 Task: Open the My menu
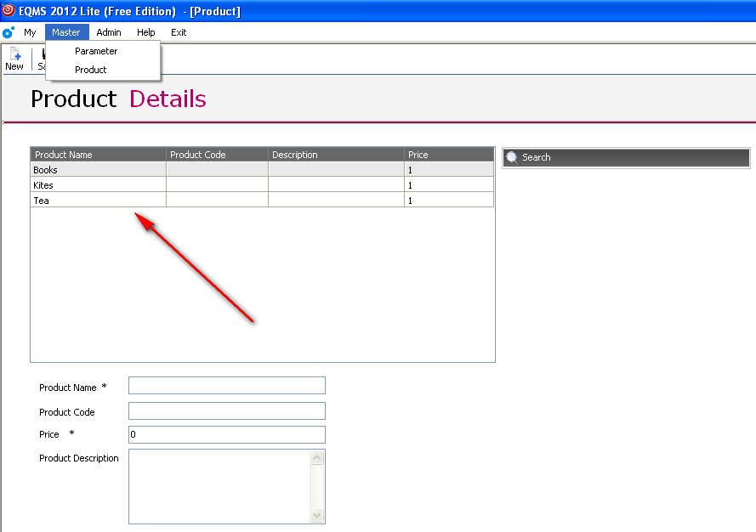[x=30, y=32]
